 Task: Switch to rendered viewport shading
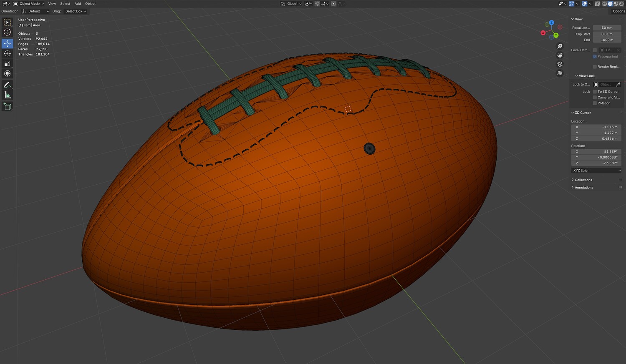(x=621, y=4)
